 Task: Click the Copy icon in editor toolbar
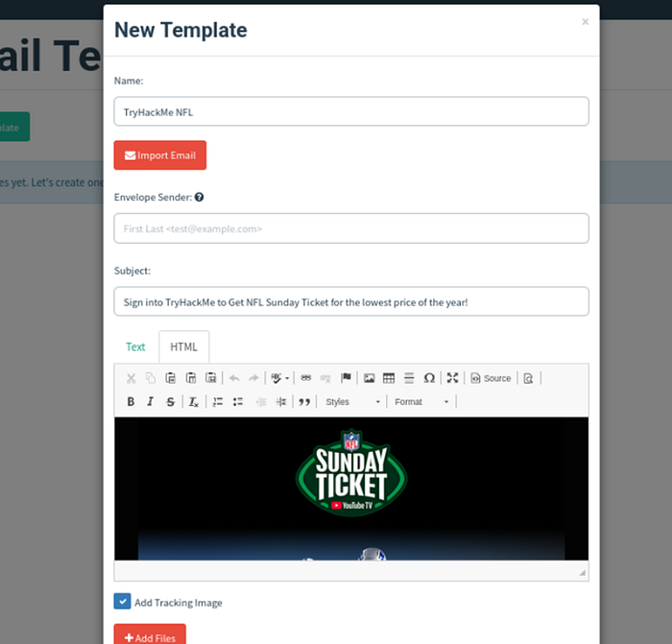pos(151,378)
